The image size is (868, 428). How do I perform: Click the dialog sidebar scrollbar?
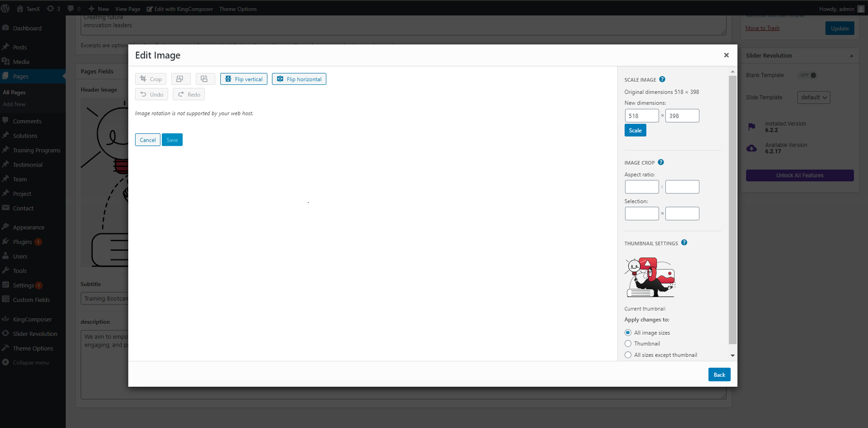pyautogui.click(x=732, y=210)
